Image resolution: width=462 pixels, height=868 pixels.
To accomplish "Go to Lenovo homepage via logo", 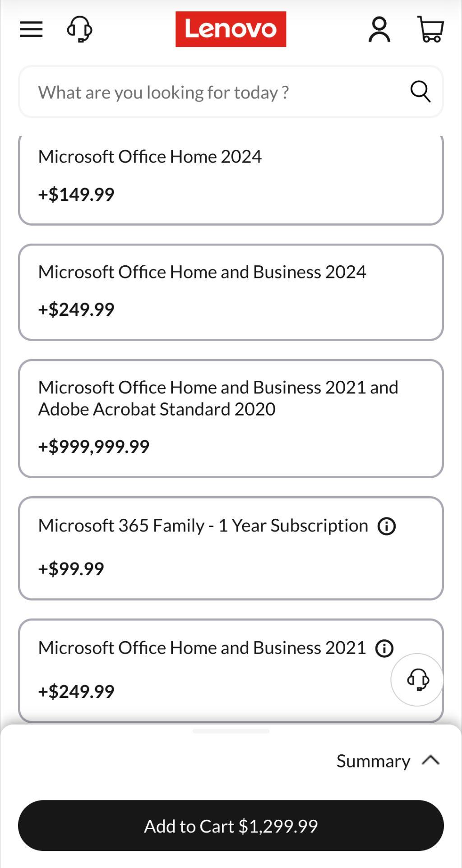I will click(231, 29).
